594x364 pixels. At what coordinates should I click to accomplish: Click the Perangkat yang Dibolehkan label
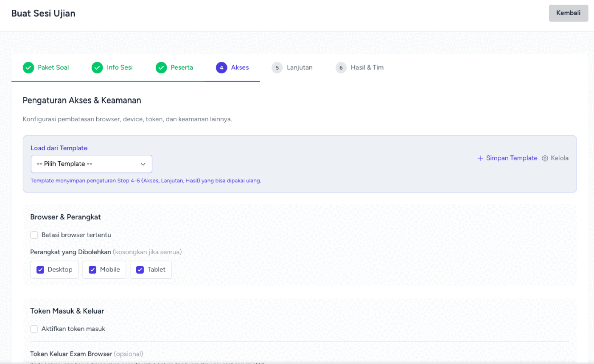(x=71, y=252)
